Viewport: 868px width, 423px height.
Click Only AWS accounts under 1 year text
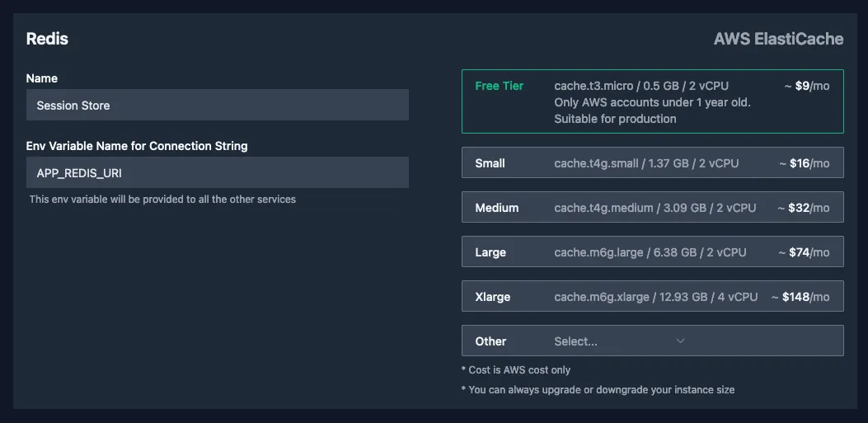pos(652,102)
